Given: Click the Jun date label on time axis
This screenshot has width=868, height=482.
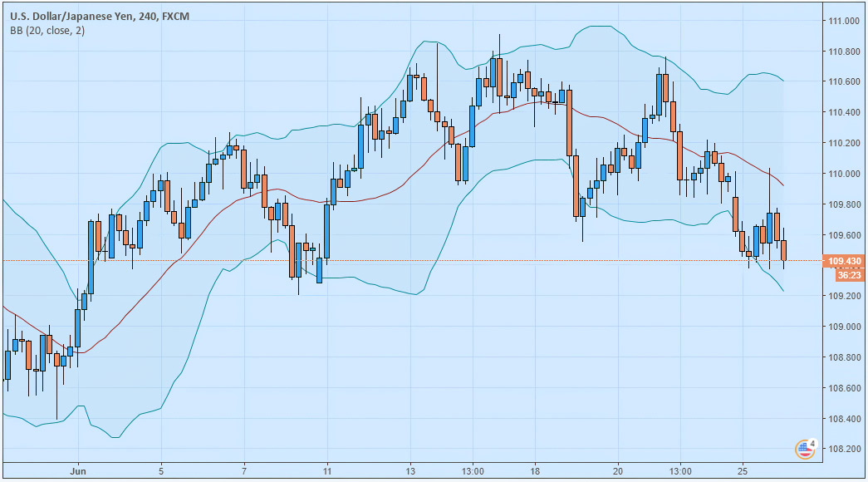Looking at the screenshot, I should point(78,471).
